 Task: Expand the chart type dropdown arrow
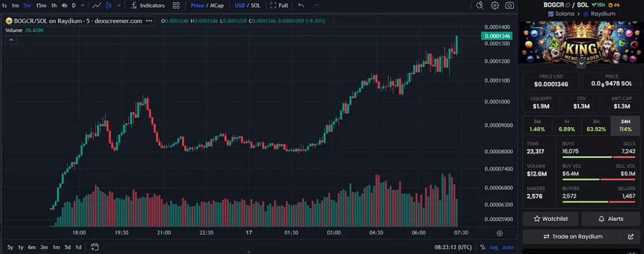tap(119, 5)
